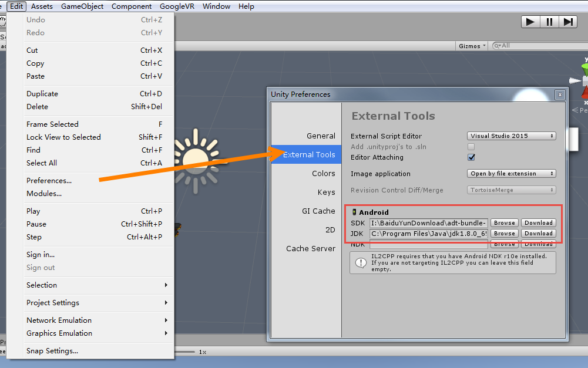Choose Preferences... from the Edit menu
588x368 pixels.
[x=99, y=181]
